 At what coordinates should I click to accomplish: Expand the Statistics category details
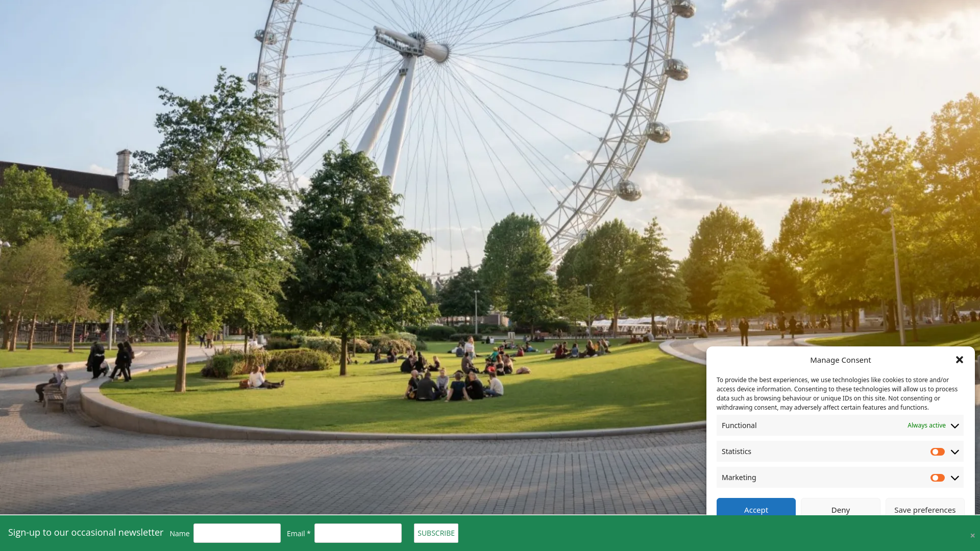pos(954,452)
